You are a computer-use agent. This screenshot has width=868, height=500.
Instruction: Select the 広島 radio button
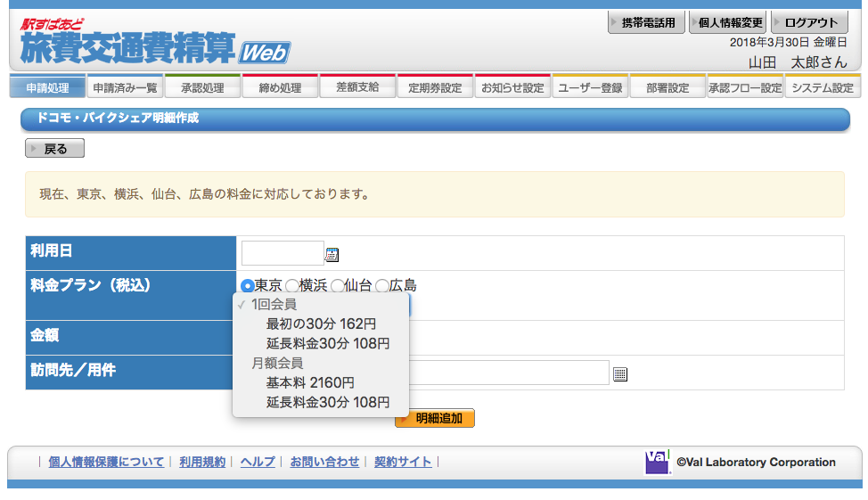coord(382,286)
